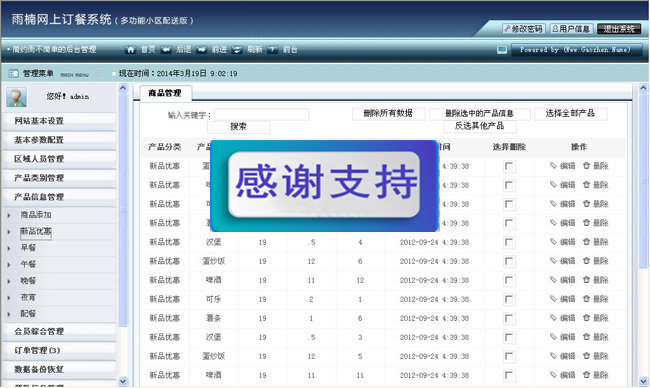Screen dimensions: 650x388
Task: Select the 商品管理 tab
Action: click(x=165, y=93)
